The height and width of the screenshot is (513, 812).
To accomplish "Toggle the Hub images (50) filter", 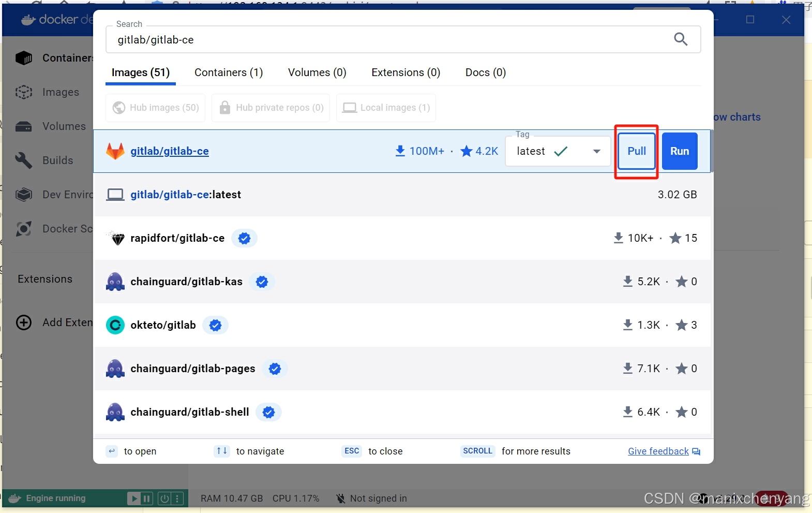I will [x=156, y=108].
